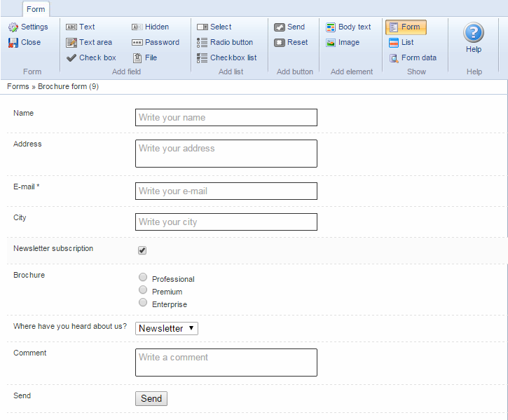Open the Help icon
The width and height of the screenshot is (508, 420).
coord(474,33)
